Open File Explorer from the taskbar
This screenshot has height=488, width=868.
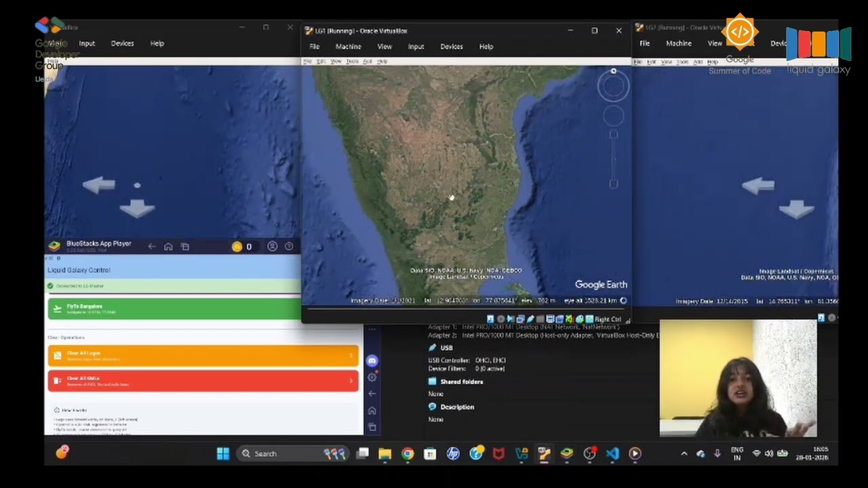coord(384,453)
